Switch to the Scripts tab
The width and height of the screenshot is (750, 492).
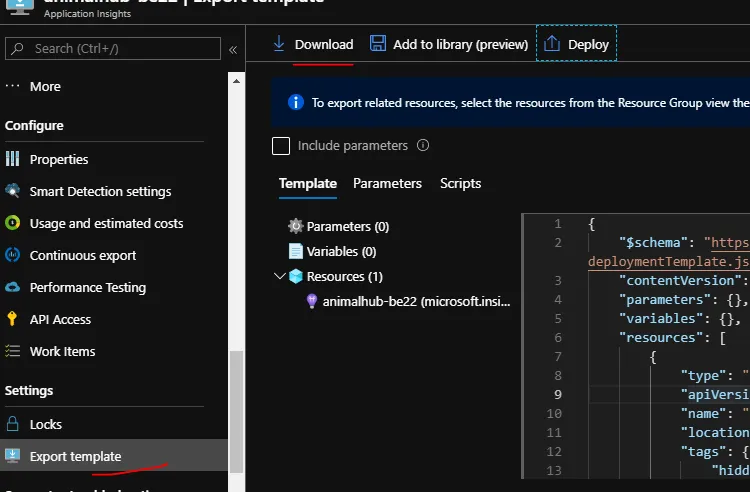(461, 184)
